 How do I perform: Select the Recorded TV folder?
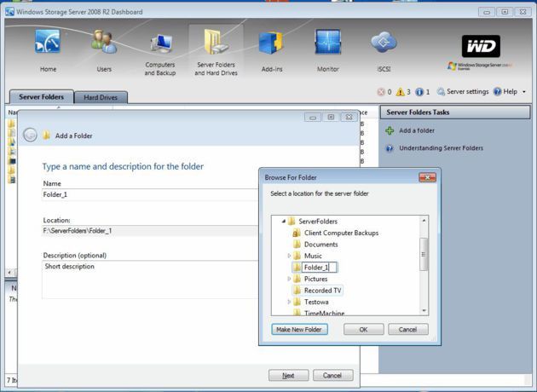(322, 291)
